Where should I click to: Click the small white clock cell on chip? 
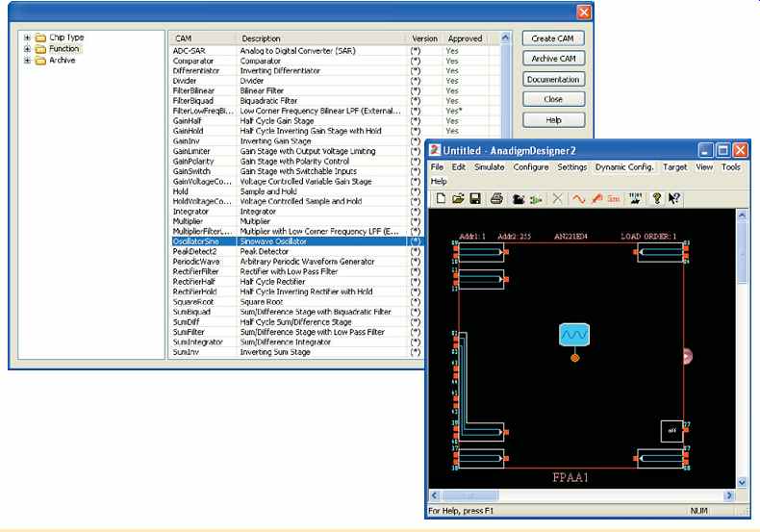pyautogui.click(x=671, y=431)
